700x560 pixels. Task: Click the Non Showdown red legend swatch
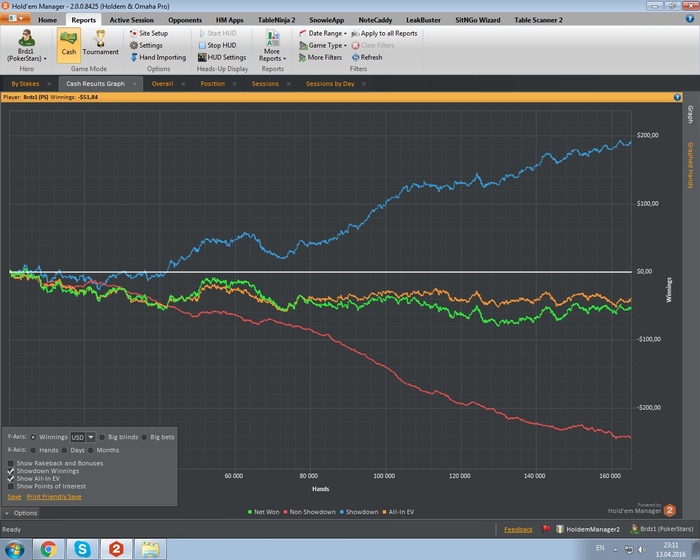coord(286,512)
